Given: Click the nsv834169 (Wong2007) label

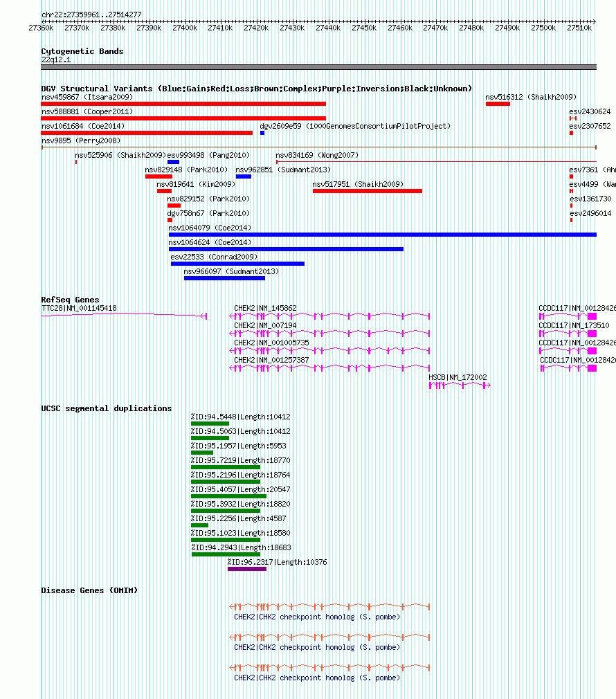Looking at the screenshot, I should 317,155.
